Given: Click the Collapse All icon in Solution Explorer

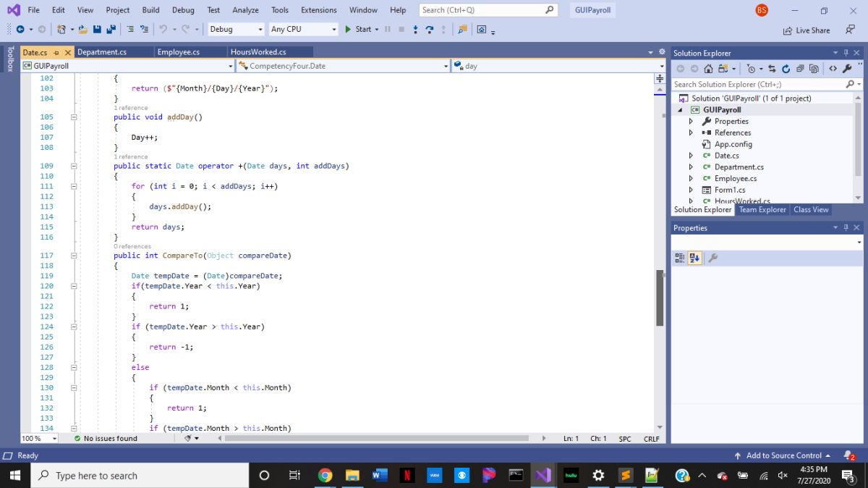Looking at the screenshot, I should 800,69.
